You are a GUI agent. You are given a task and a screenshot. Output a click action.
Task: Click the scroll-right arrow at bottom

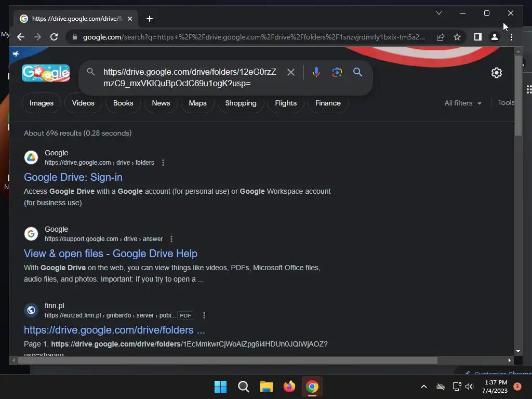(x=509, y=361)
